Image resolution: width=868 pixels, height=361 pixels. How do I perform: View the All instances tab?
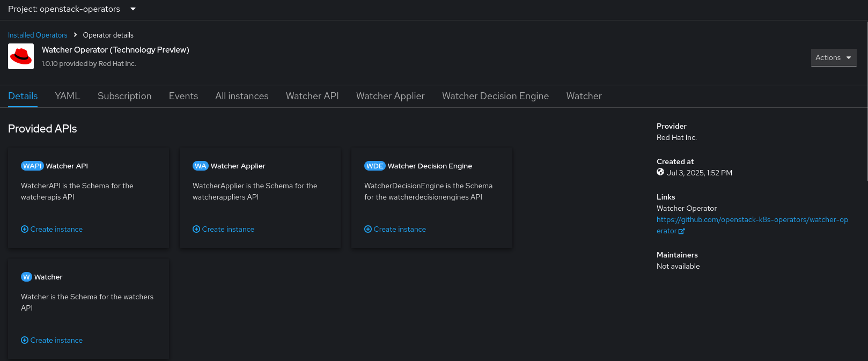click(242, 96)
